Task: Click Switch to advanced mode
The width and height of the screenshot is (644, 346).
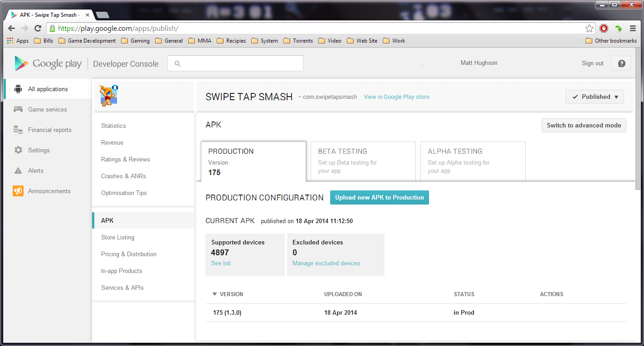Action: (584, 125)
